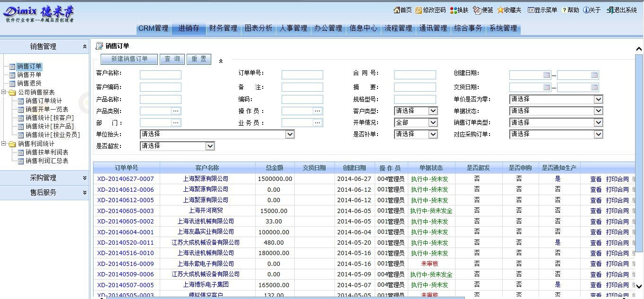Image resolution: width=644 pixels, height=299 pixels.
Task: Click the skin change icon
Action: [453, 10]
